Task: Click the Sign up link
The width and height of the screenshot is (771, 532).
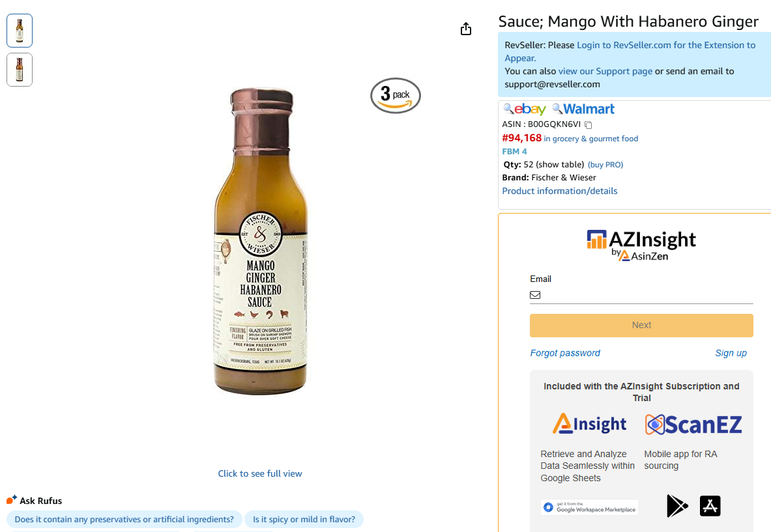Action: (731, 353)
